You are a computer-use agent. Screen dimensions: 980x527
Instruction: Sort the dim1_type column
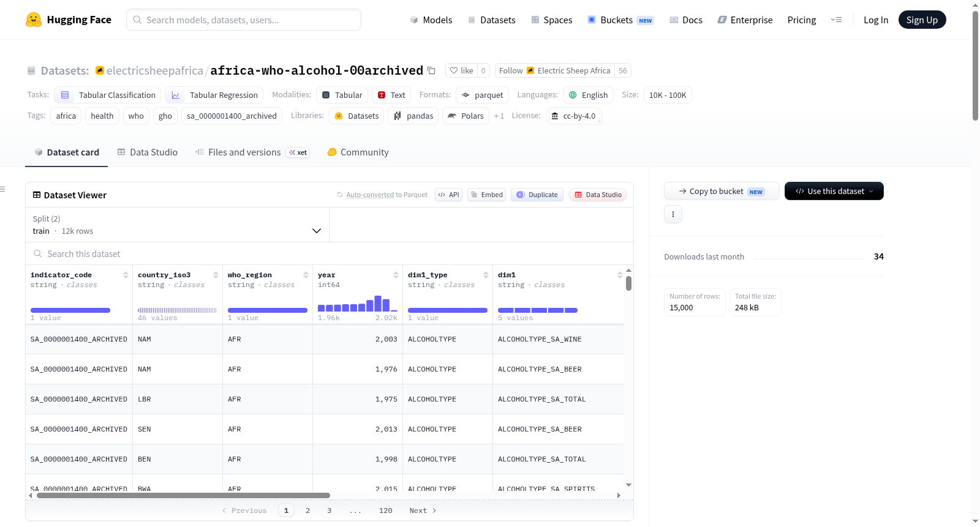click(x=486, y=275)
